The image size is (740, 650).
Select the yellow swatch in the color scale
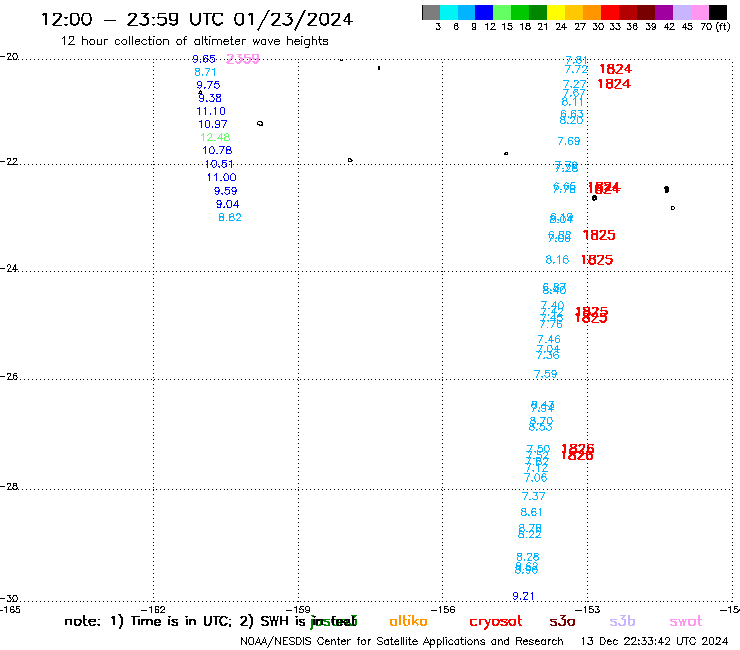pos(556,12)
